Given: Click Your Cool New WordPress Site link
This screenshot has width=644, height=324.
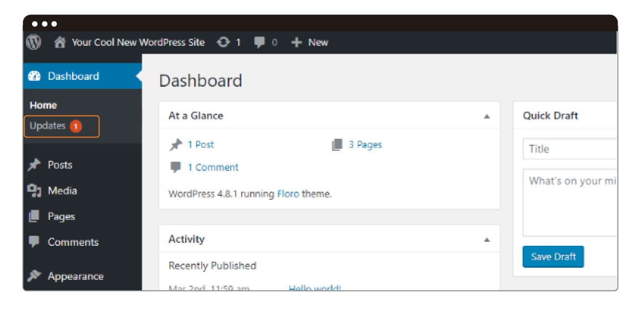Looking at the screenshot, I should 138,42.
